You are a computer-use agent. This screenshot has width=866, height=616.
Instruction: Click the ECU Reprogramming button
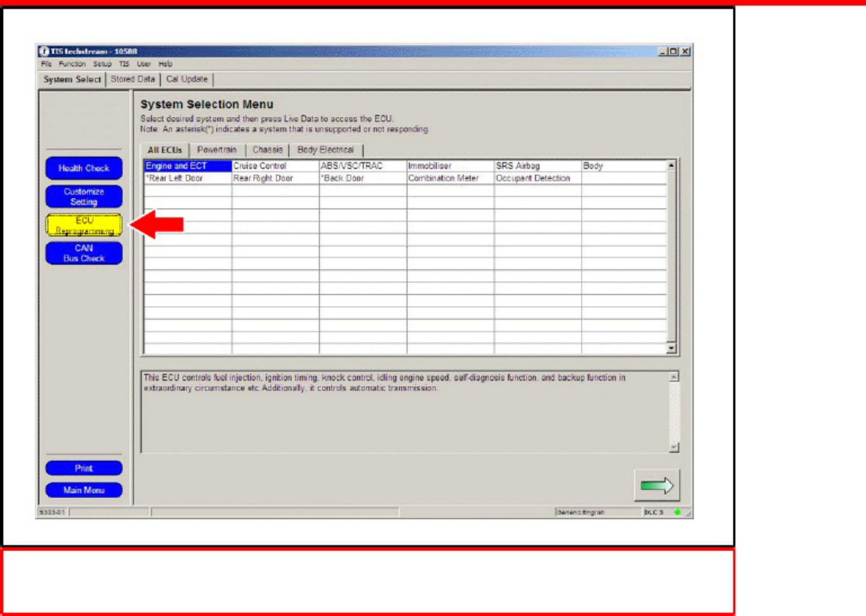(84, 226)
